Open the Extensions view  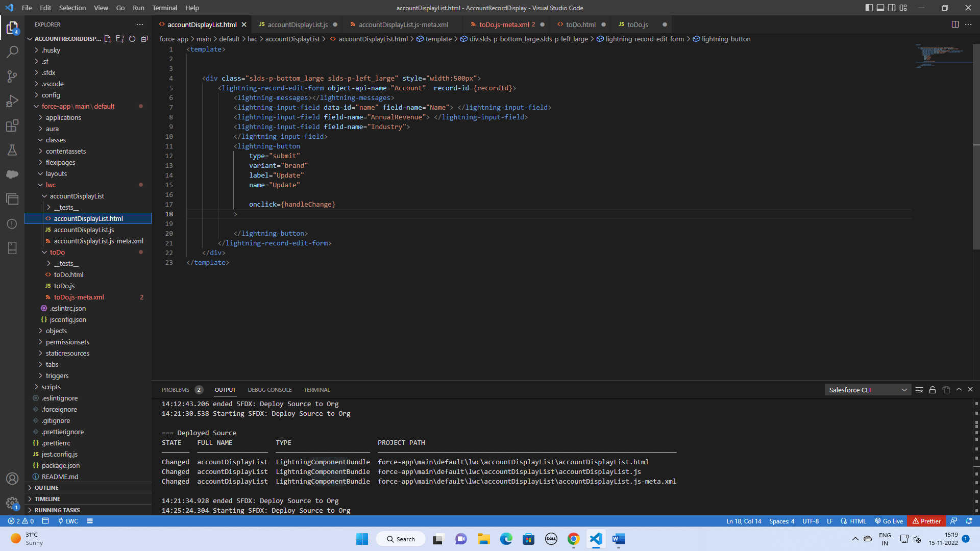[12, 126]
